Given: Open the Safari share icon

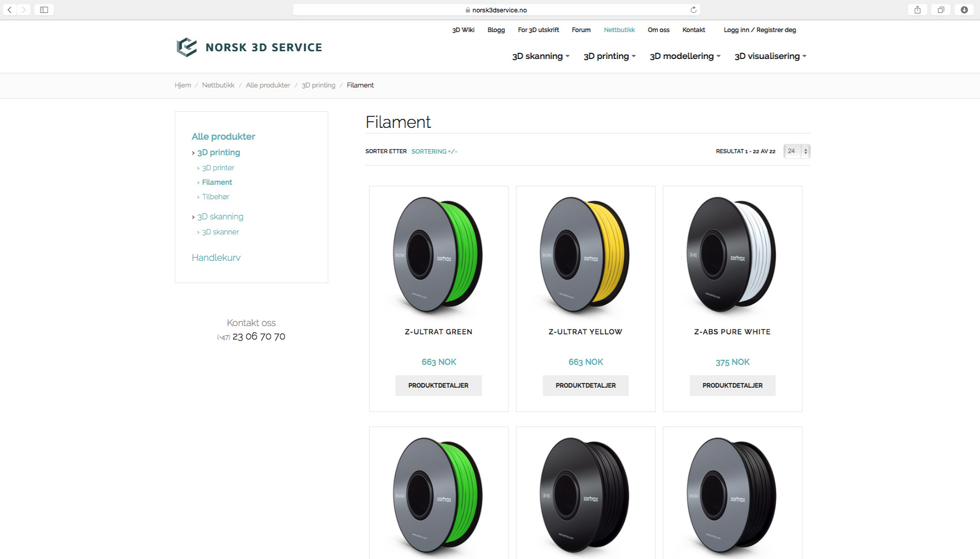Looking at the screenshot, I should [x=917, y=10].
